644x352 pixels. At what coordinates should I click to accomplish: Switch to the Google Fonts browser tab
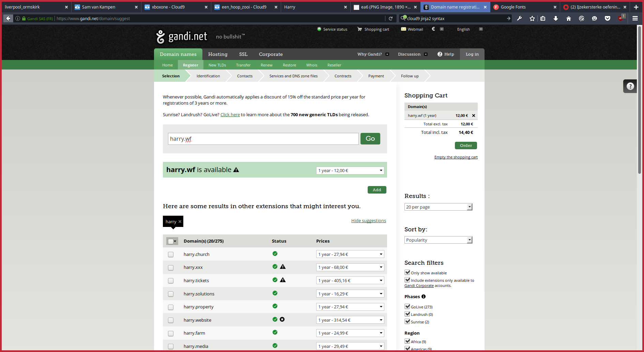pyautogui.click(x=522, y=7)
